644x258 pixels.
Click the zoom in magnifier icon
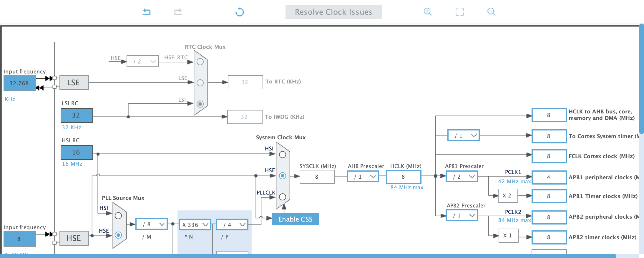(428, 12)
